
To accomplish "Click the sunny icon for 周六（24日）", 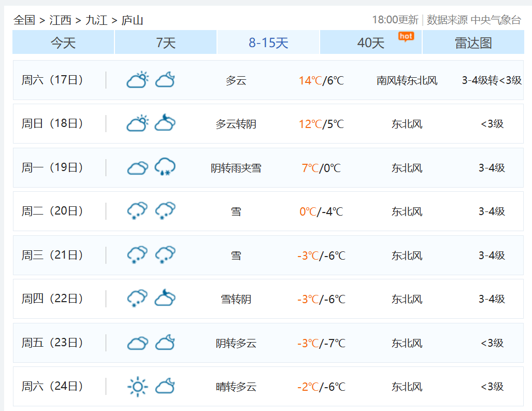I will tap(137, 386).
